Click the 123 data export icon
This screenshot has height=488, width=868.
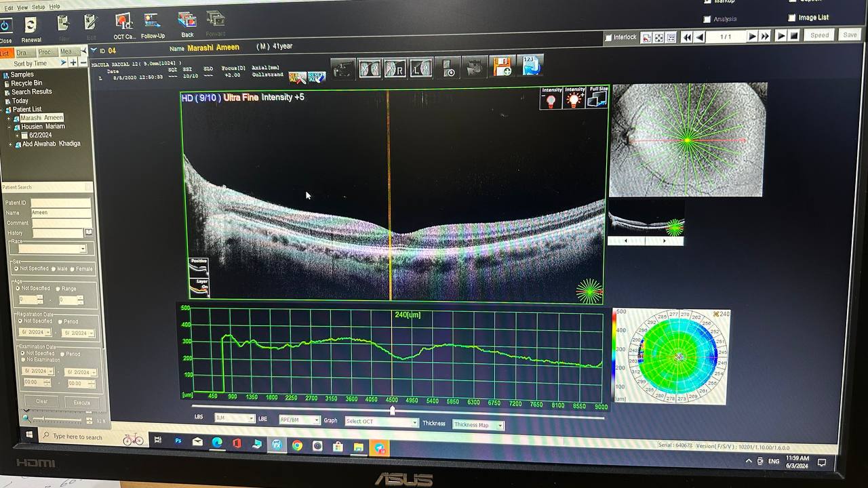532,65
